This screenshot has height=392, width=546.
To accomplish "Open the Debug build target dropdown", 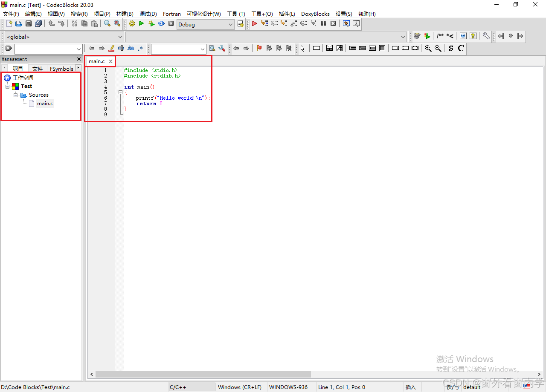I will [231, 25].
